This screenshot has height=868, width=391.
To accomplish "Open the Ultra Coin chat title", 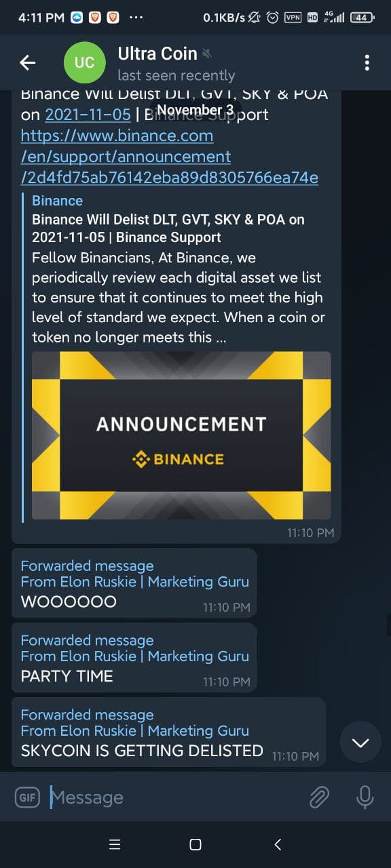I will (x=157, y=54).
